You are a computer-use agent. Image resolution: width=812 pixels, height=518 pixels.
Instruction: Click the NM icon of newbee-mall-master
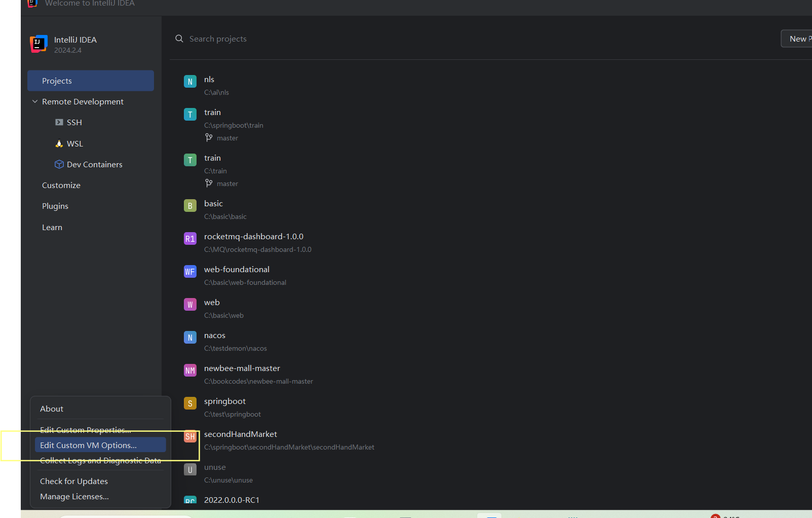(190, 371)
